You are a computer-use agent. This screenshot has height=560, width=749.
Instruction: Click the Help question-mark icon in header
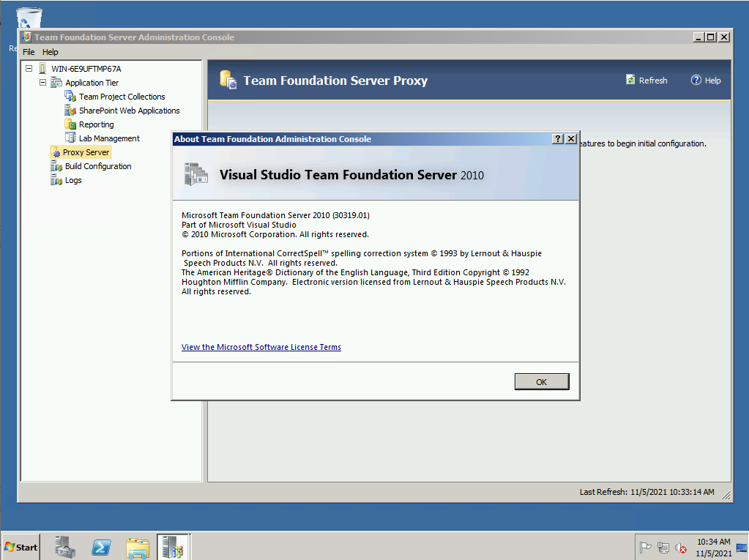tap(696, 81)
